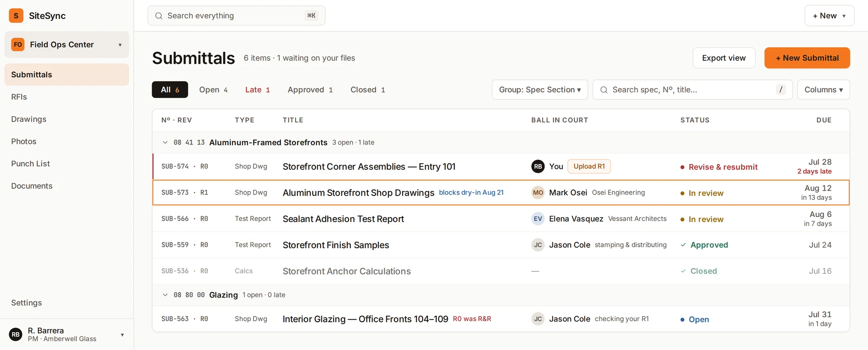This screenshot has width=868, height=350.
Task: Switch to the Closed tab
Action: point(368,90)
